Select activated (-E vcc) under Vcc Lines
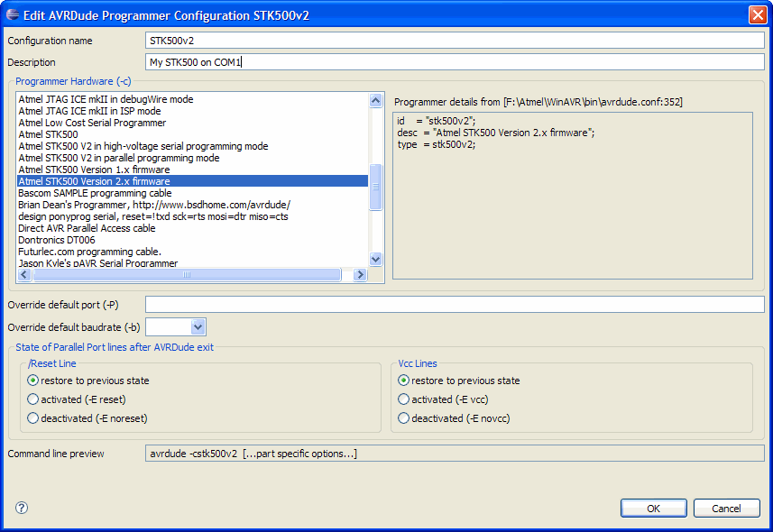Image resolution: width=773 pixels, height=532 pixels. 403,399
